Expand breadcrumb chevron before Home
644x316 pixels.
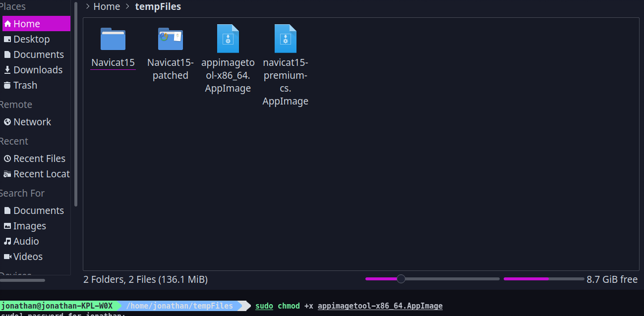coord(88,6)
